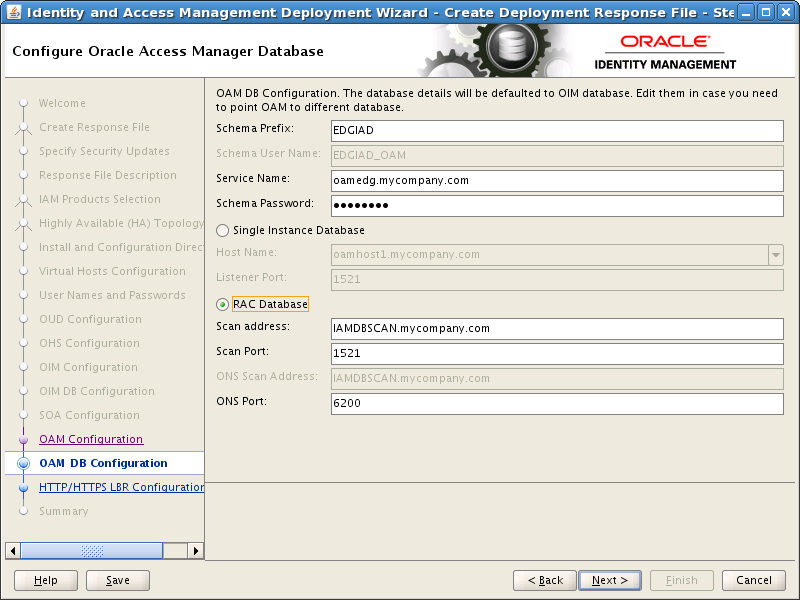This screenshot has width=800, height=600.
Task: Click the OIM DB Configuration step
Action: pyautogui.click(x=97, y=391)
